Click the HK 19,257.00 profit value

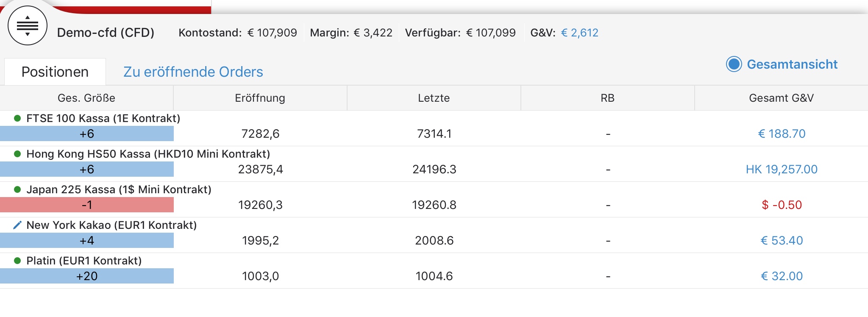[782, 170]
